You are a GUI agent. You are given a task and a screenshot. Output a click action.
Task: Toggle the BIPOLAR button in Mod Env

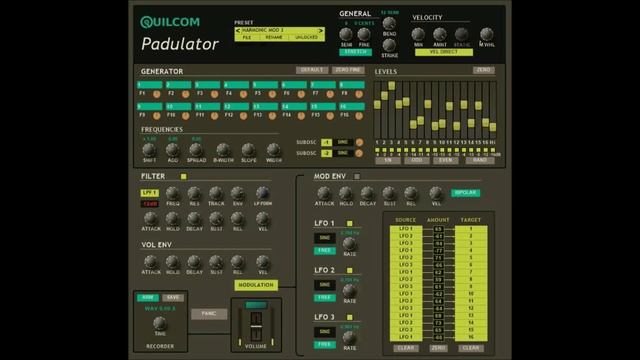[465, 193]
